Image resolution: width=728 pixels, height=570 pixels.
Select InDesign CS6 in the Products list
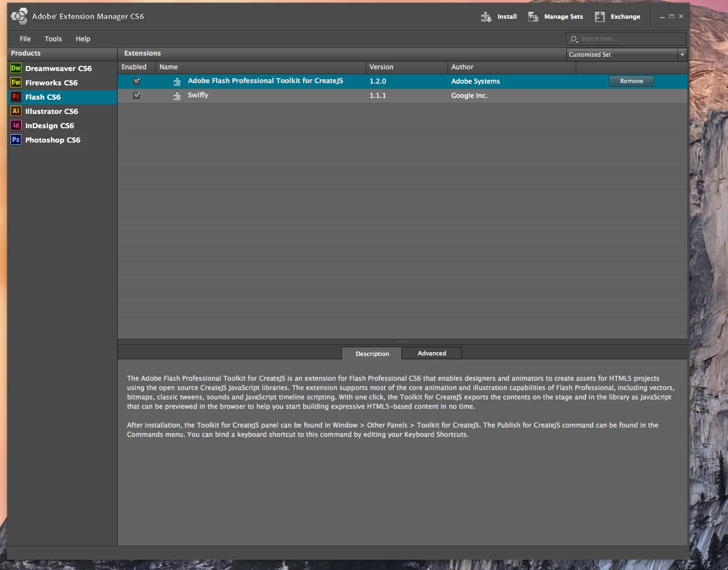point(62,125)
